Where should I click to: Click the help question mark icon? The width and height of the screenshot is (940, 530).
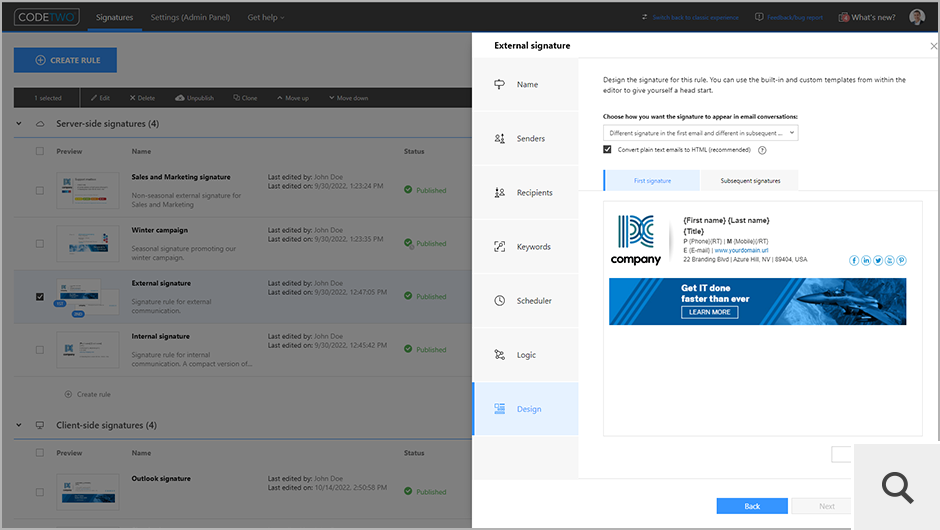(762, 150)
